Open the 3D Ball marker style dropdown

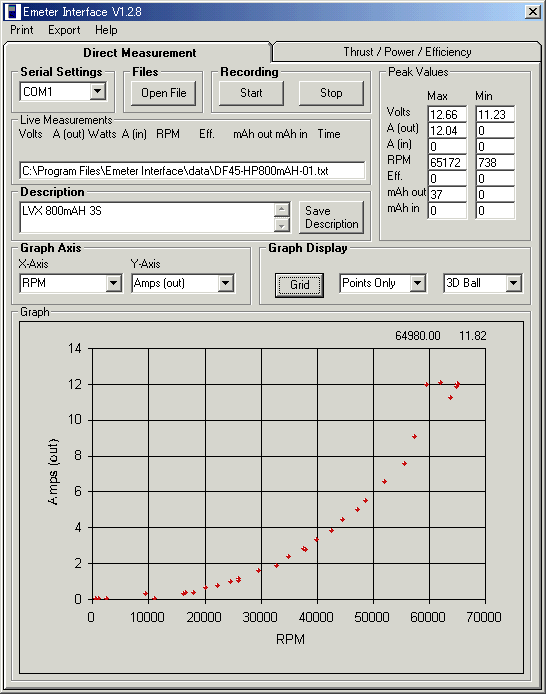coord(514,283)
